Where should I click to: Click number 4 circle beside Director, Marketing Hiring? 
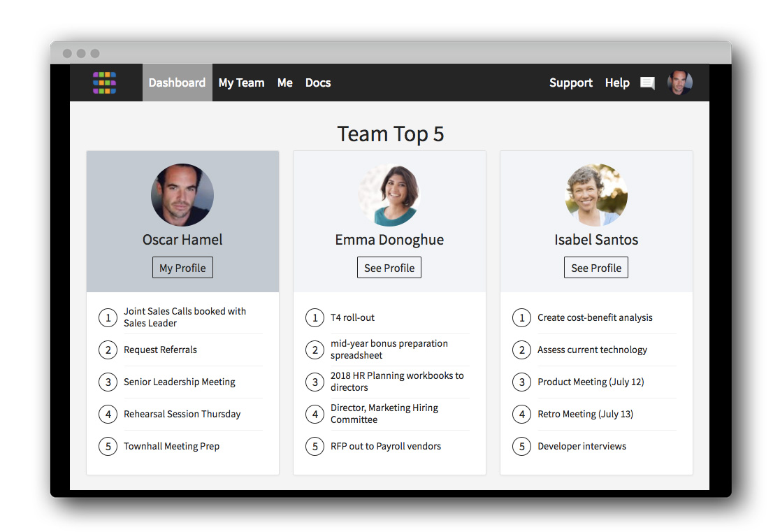pos(315,414)
